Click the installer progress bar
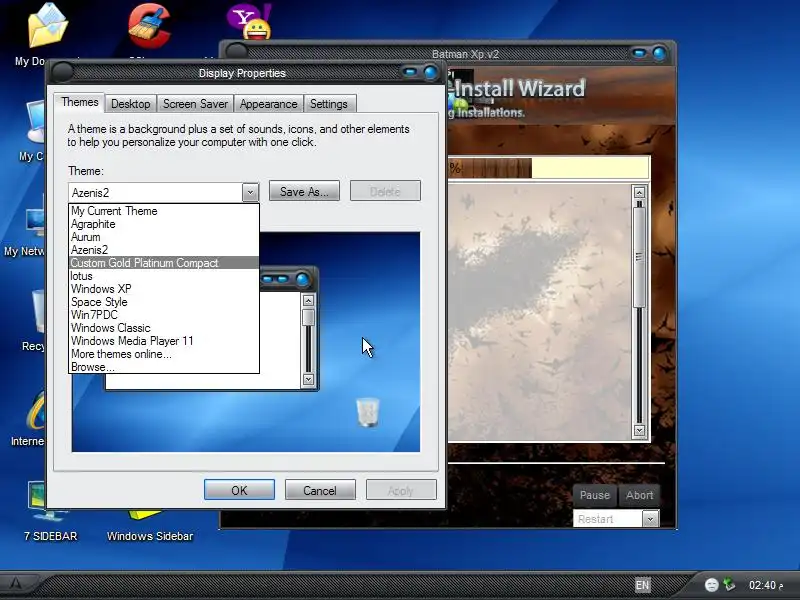The height and width of the screenshot is (600, 800). click(x=548, y=167)
